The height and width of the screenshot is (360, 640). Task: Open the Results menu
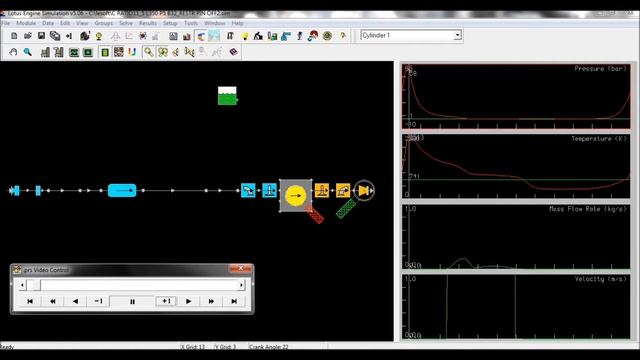tap(148, 23)
